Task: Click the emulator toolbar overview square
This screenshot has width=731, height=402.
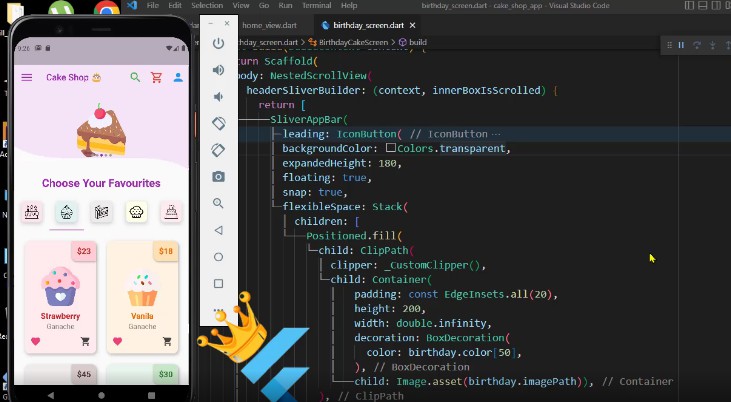Action: [218, 284]
